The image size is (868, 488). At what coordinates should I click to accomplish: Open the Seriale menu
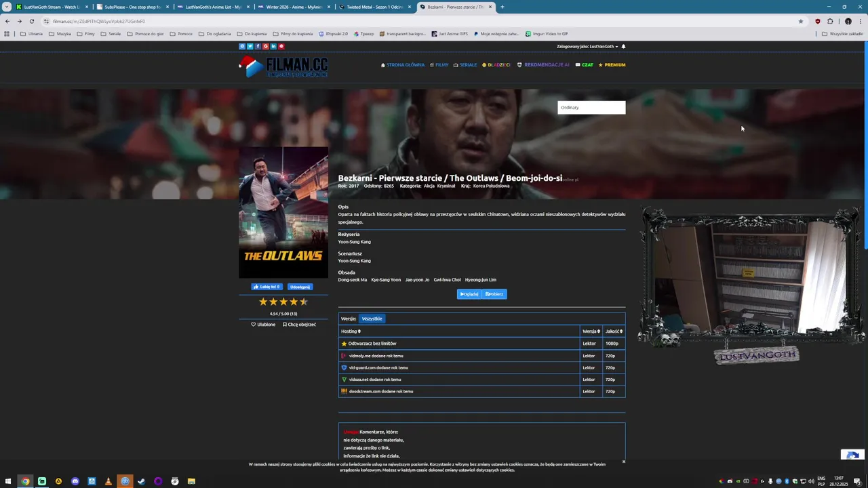(x=465, y=65)
